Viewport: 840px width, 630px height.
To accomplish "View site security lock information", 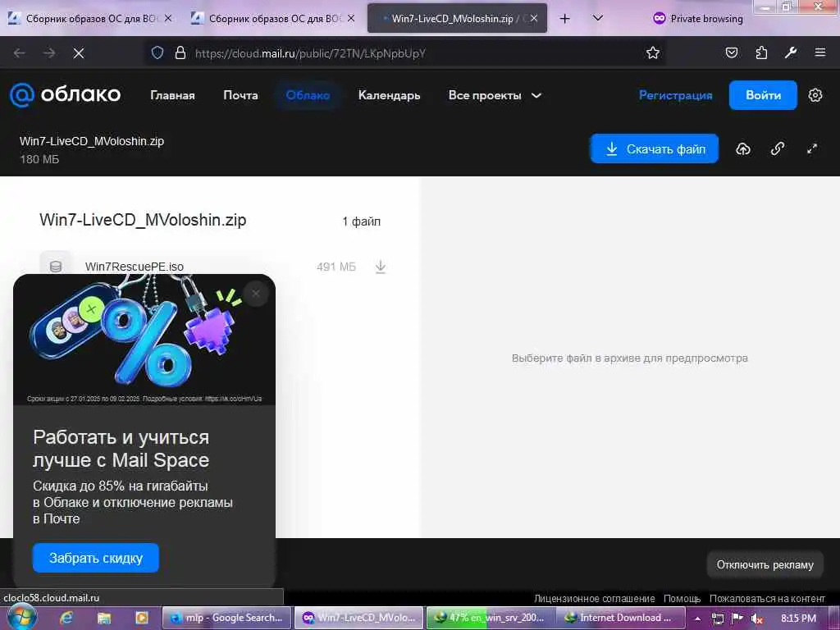I will click(x=180, y=53).
